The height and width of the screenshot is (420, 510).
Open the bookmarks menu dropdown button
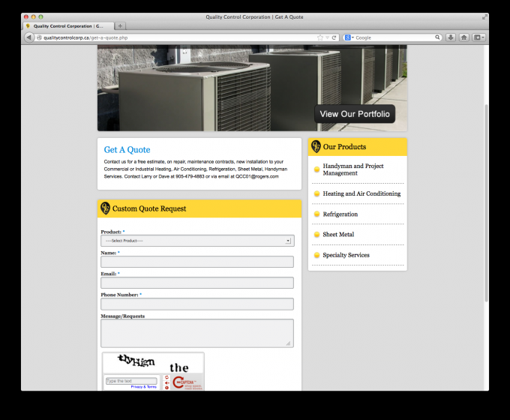(x=478, y=37)
